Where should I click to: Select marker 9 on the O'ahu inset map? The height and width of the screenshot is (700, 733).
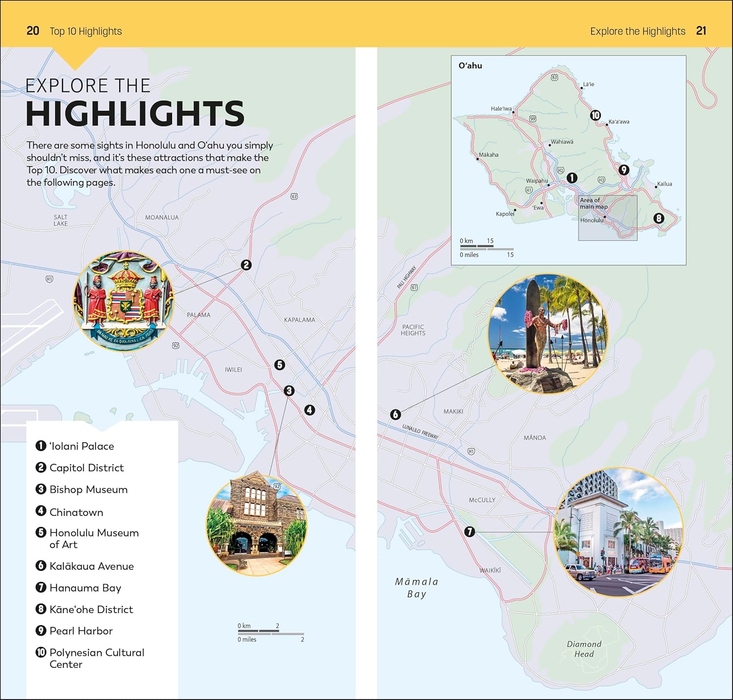click(x=624, y=170)
